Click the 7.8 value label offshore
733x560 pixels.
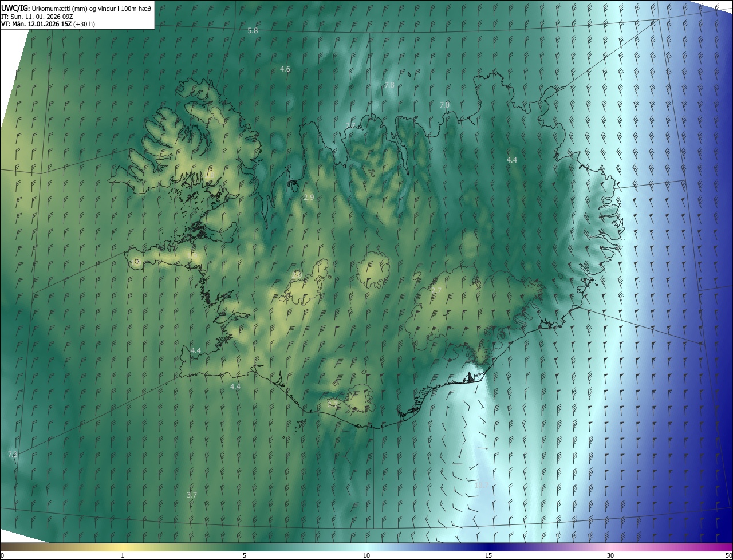(x=389, y=85)
